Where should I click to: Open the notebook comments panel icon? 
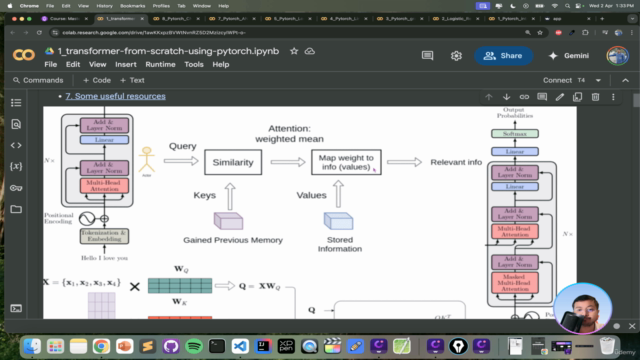pyautogui.click(x=427, y=56)
